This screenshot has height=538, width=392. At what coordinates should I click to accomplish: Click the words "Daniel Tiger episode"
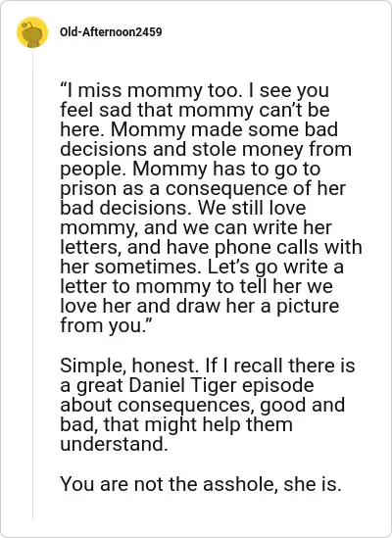click(221, 385)
